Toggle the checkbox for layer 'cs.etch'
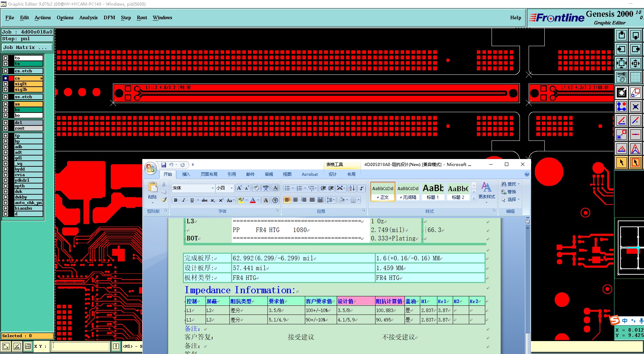Viewport: 644px width, 354px height. click(6, 71)
